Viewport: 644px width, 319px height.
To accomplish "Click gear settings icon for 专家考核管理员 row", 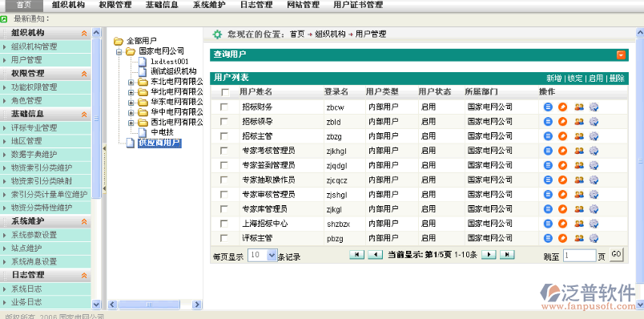I will (594, 151).
